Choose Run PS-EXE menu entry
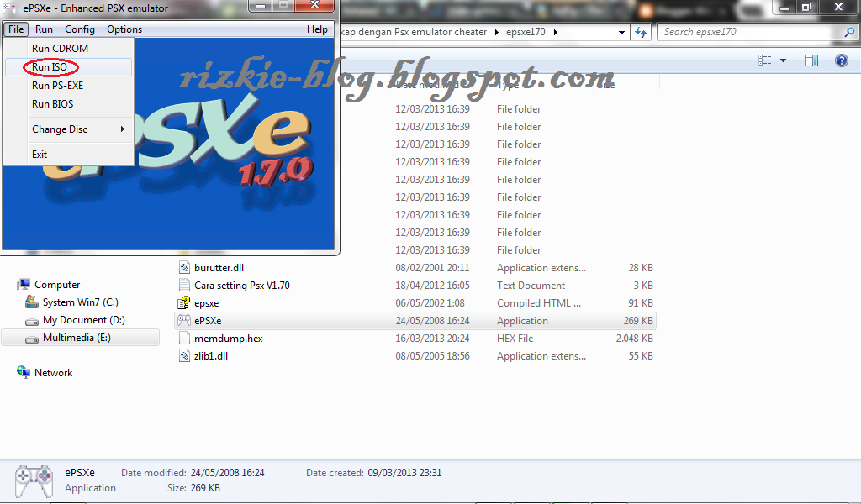The height and width of the screenshot is (504, 861). pos(68,86)
